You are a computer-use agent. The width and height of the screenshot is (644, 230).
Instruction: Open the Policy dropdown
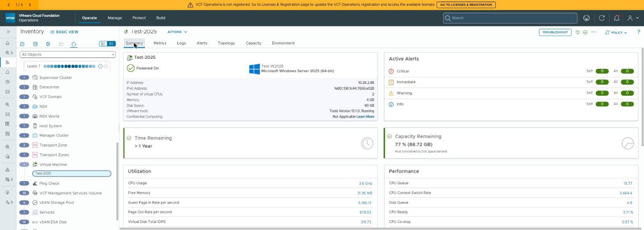tap(616, 33)
